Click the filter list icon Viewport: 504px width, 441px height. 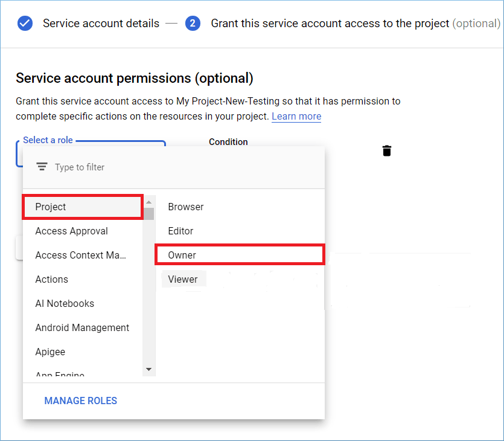[x=42, y=167]
